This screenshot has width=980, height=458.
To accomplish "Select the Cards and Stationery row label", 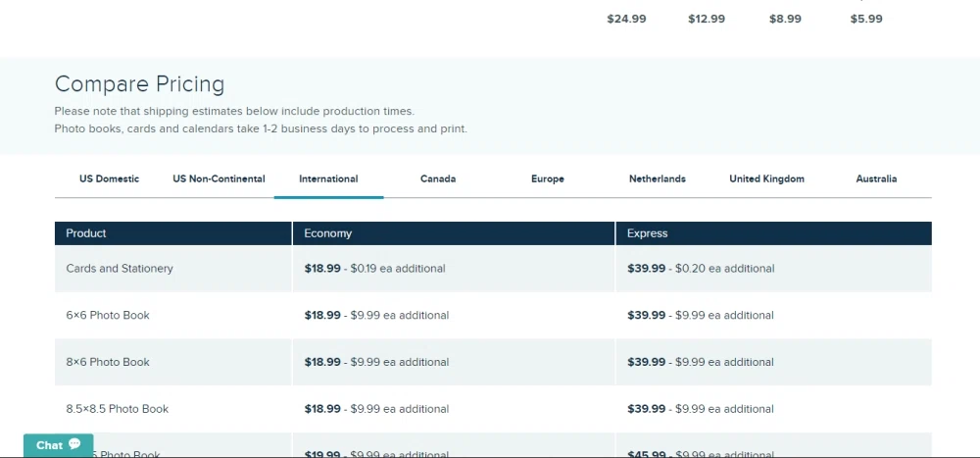I will (120, 269).
